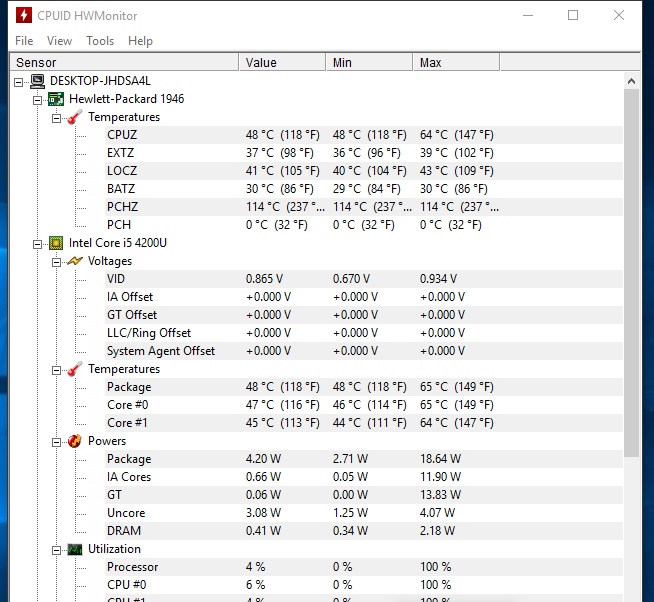Collapse the Intel Core i5 4200U node
Image resolution: width=654 pixels, height=602 pixels.
pos(38,244)
